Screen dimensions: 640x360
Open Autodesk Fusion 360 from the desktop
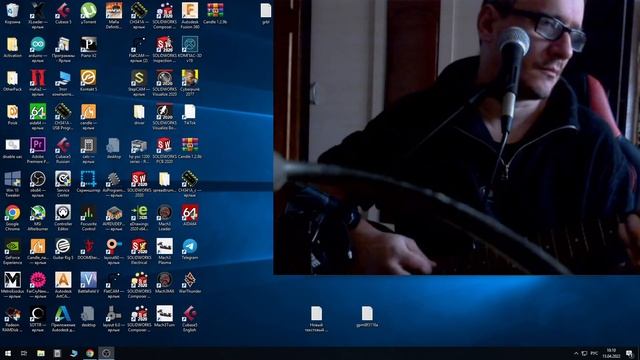tap(190, 16)
